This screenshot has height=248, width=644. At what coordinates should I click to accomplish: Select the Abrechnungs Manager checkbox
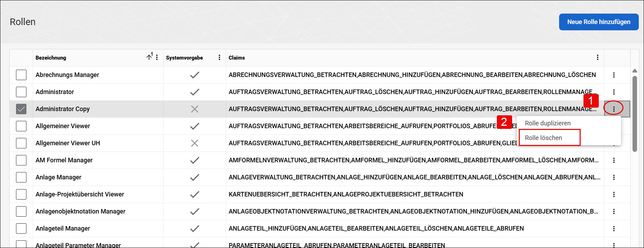pos(21,75)
